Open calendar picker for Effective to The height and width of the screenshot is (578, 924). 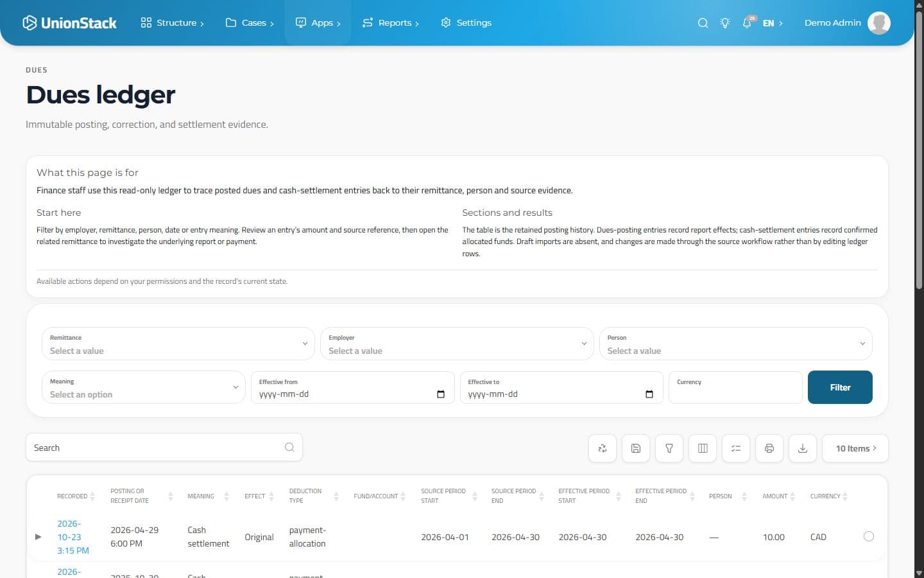pyautogui.click(x=649, y=394)
